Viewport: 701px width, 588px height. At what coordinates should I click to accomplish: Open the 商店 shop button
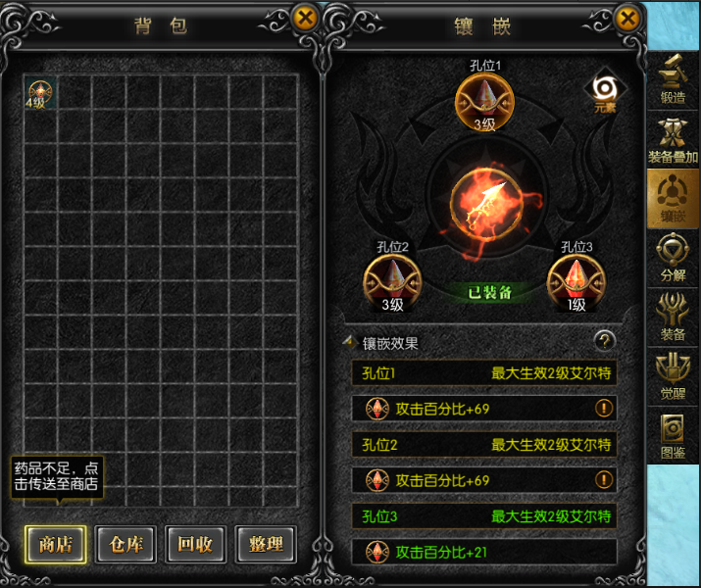(x=56, y=544)
